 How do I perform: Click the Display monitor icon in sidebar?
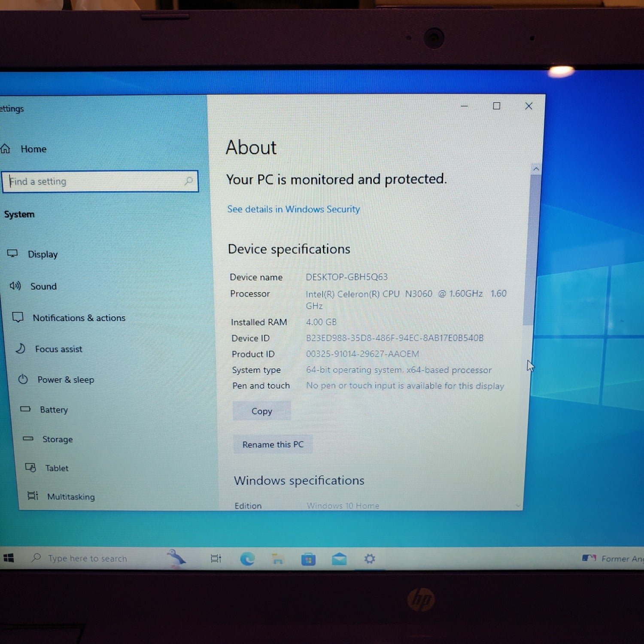pos(12,253)
